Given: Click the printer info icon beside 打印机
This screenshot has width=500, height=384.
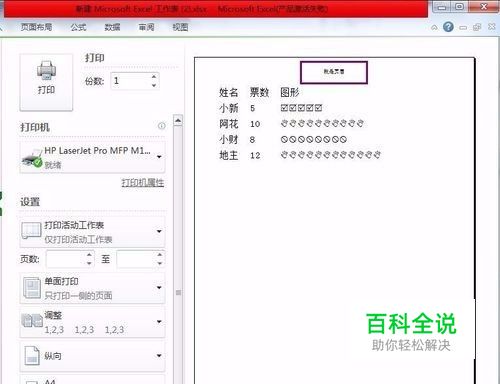Looking at the screenshot, I should [x=161, y=126].
